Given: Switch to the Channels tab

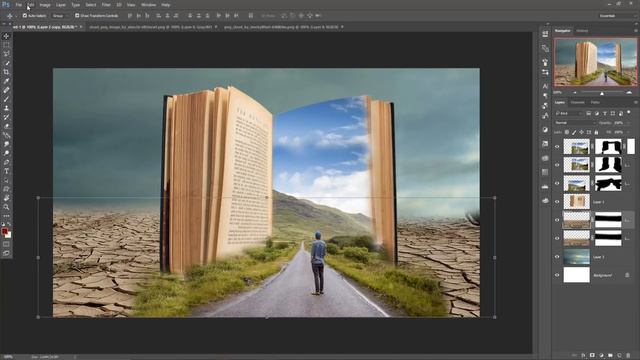Looking at the screenshot, I should click(x=578, y=102).
